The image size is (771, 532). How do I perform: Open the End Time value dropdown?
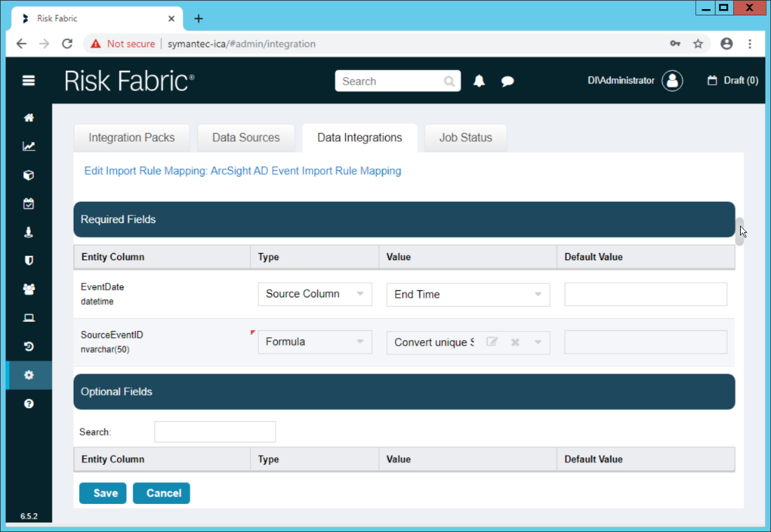point(468,294)
